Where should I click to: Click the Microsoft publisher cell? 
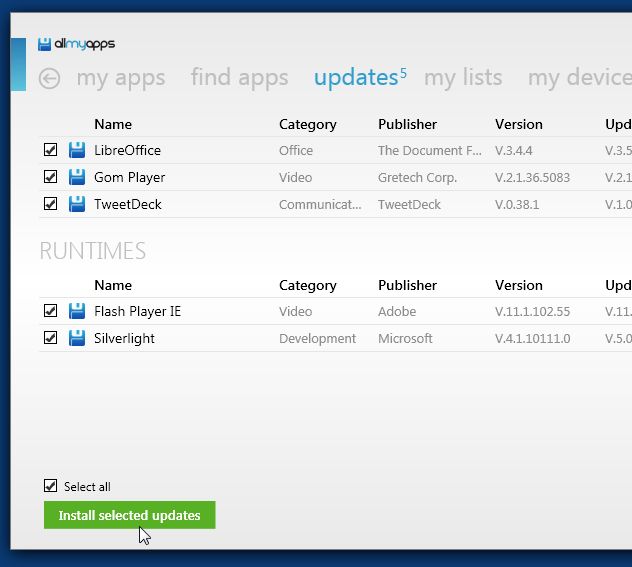point(405,338)
